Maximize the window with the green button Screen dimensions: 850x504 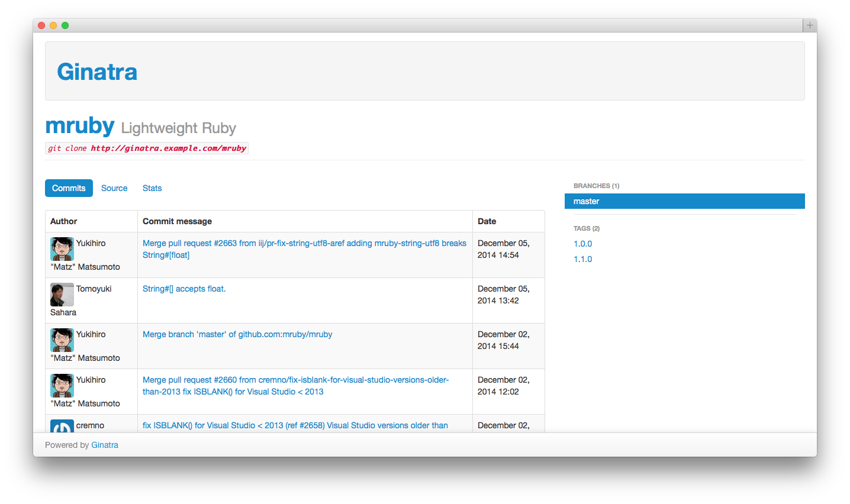pos(65,25)
